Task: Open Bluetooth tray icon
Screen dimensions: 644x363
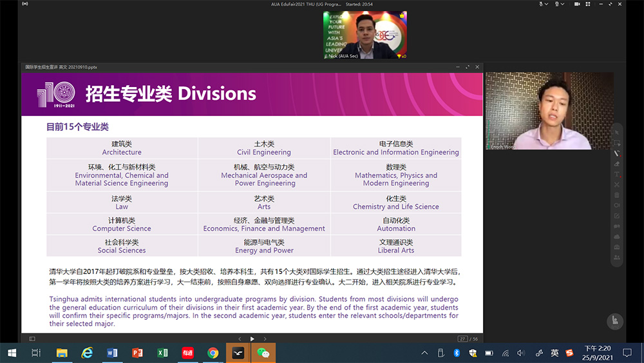Action: coord(457,353)
